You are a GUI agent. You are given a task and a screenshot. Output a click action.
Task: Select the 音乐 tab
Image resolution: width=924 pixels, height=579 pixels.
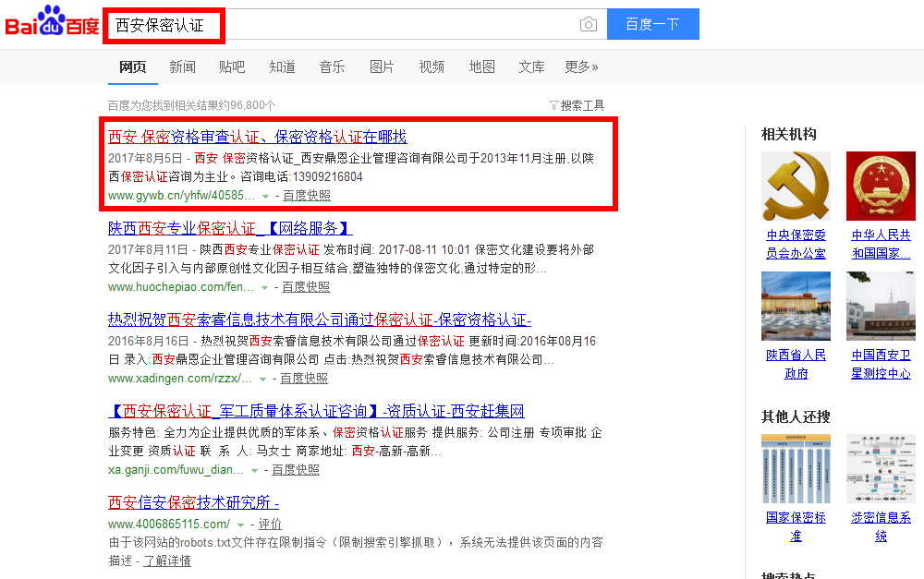(x=332, y=67)
